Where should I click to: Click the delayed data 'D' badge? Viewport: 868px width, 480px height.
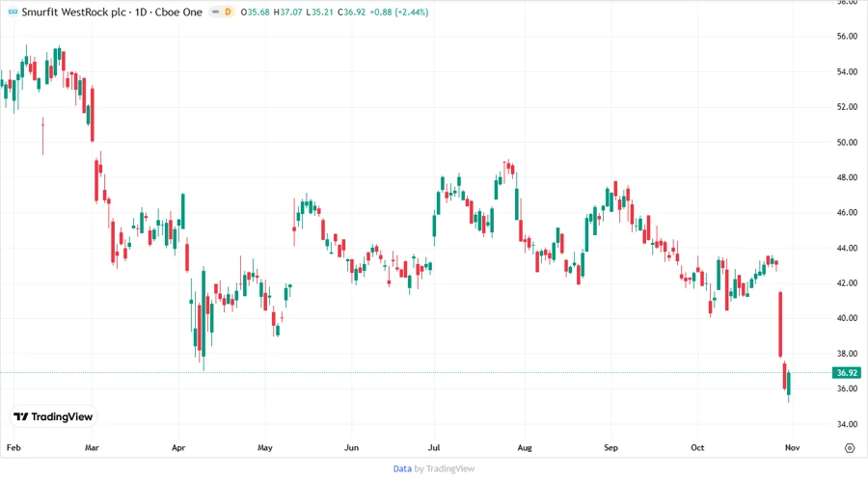(228, 12)
